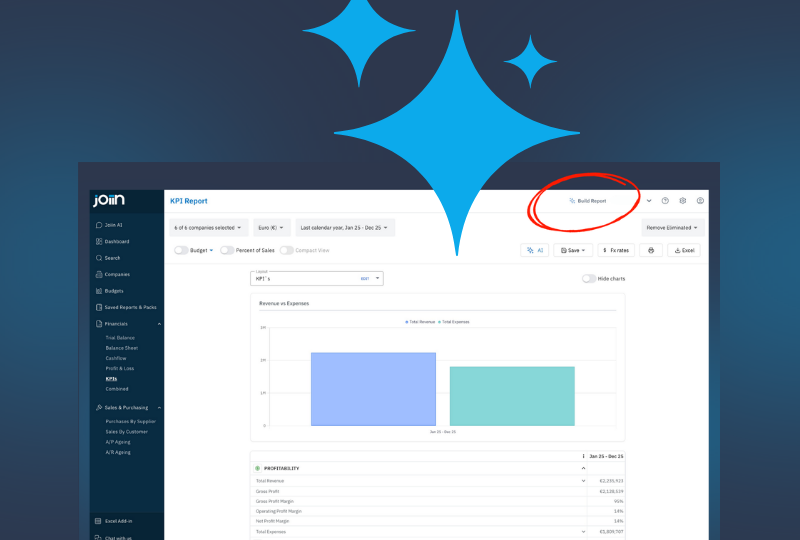Viewport: 800px width, 540px height.
Task: Open the companies selected dropdown
Action: (208, 227)
